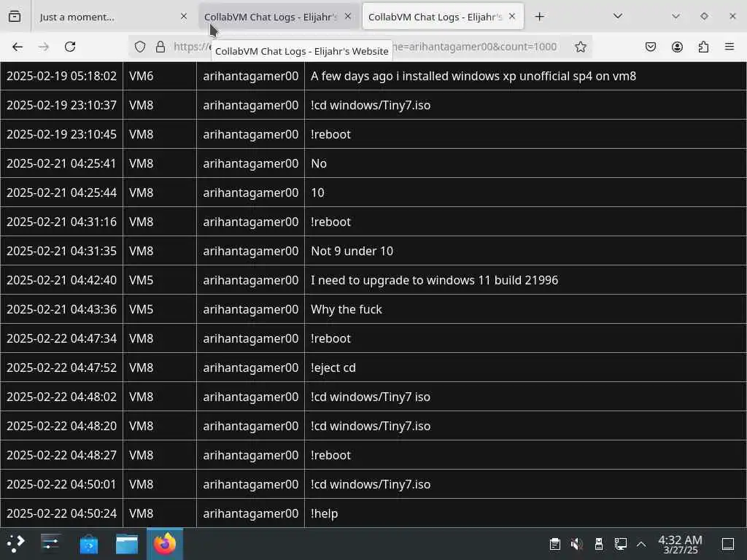This screenshot has height=560, width=747.
Task: Save page to Pocket
Action: tap(651, 47)
